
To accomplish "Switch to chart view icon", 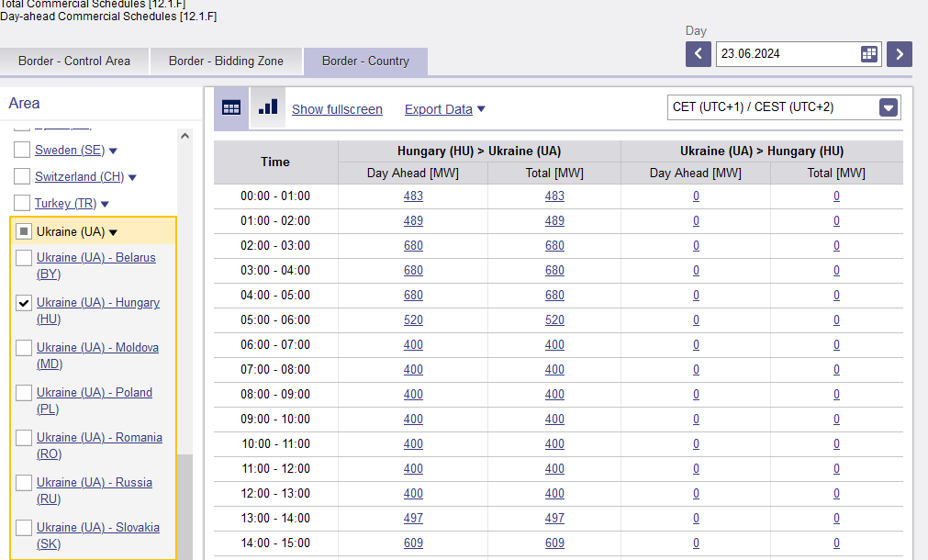I will pyautogui.click(x=268, y=107).
